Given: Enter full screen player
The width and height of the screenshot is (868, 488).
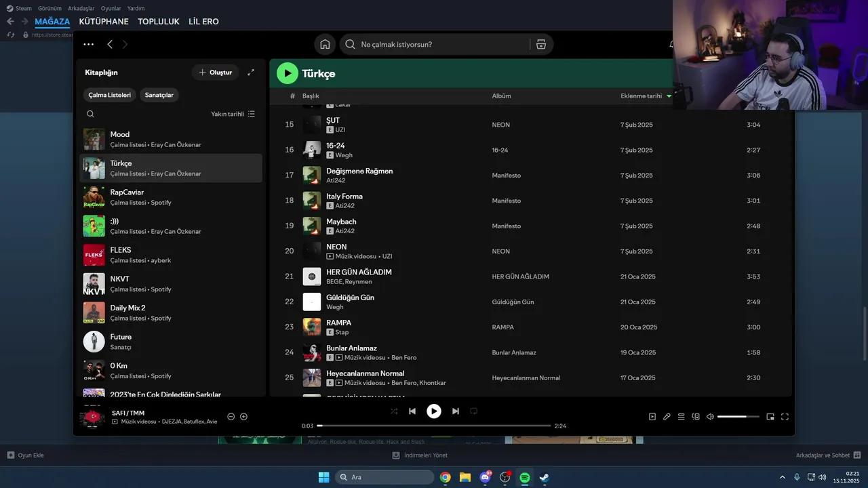Looking at the screenshot, I should coord(785,417).
